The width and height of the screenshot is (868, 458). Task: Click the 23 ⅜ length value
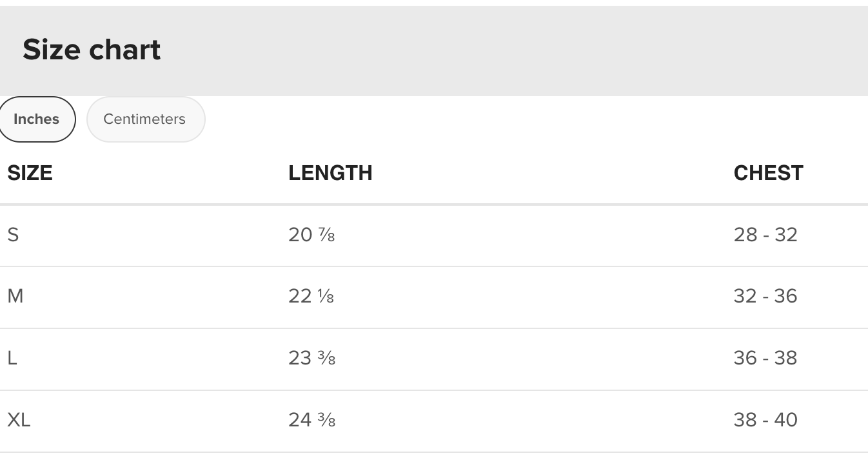pos(311,358)
